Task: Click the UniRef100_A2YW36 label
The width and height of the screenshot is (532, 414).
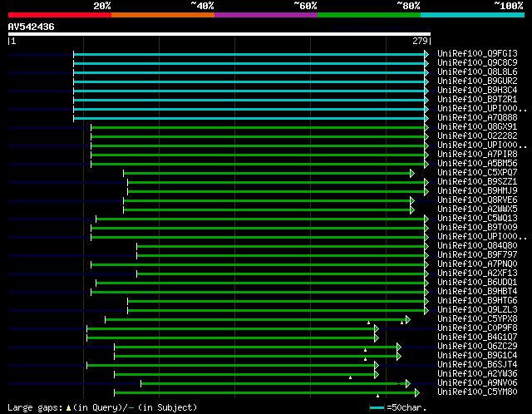Action: click(x=477, y=374)
